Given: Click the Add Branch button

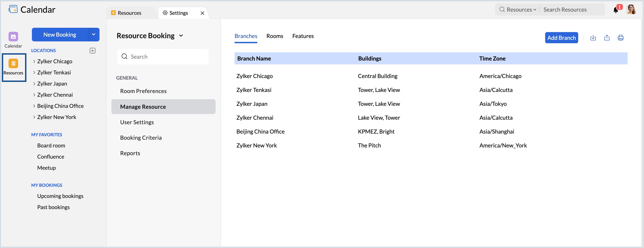Looking at the screenshot, I should [x=561, y=38].
